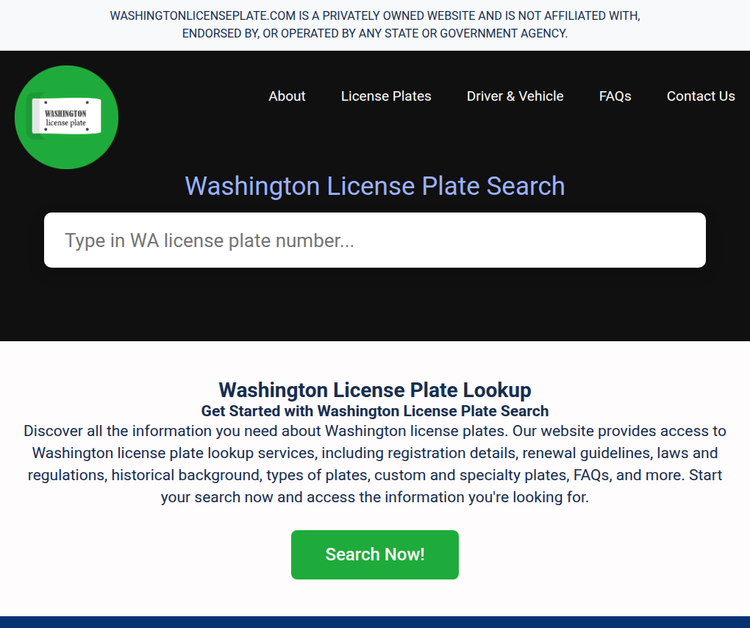
Task: Click the Washington License Plate Search heading
Action: tap(375, 186)
